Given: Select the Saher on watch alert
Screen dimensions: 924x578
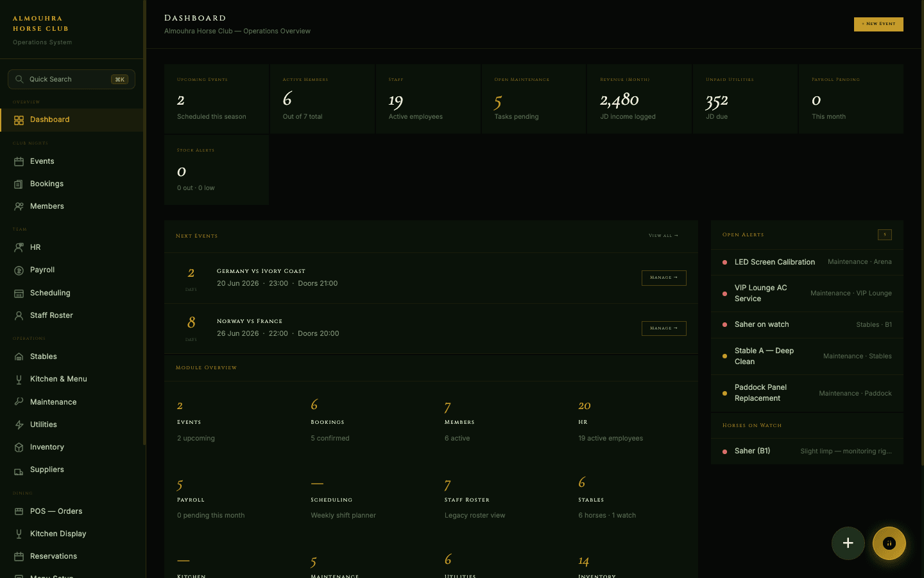Looking at the screenshot, I should click(x=807, y=325).
